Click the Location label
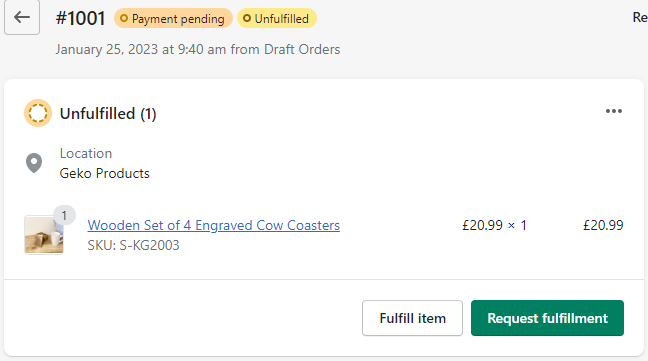The height and width of the screenshot is (361, 648). point(86,153)
